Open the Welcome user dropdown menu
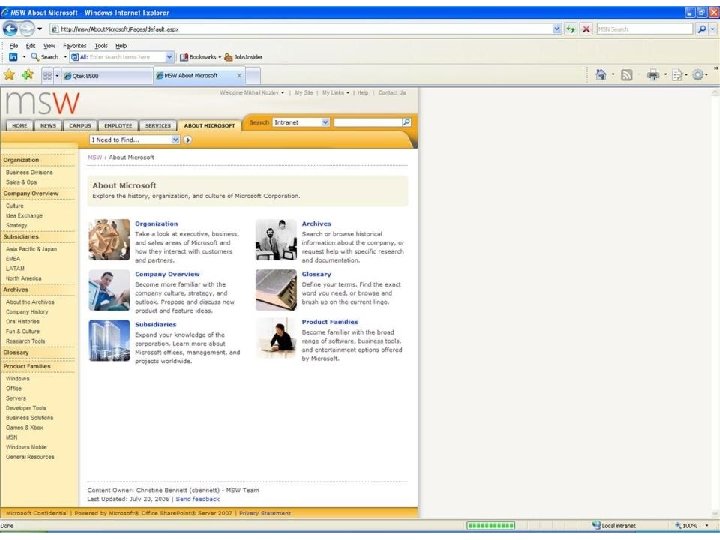Screen dimensions: 720x540 [x=252, y=93]
